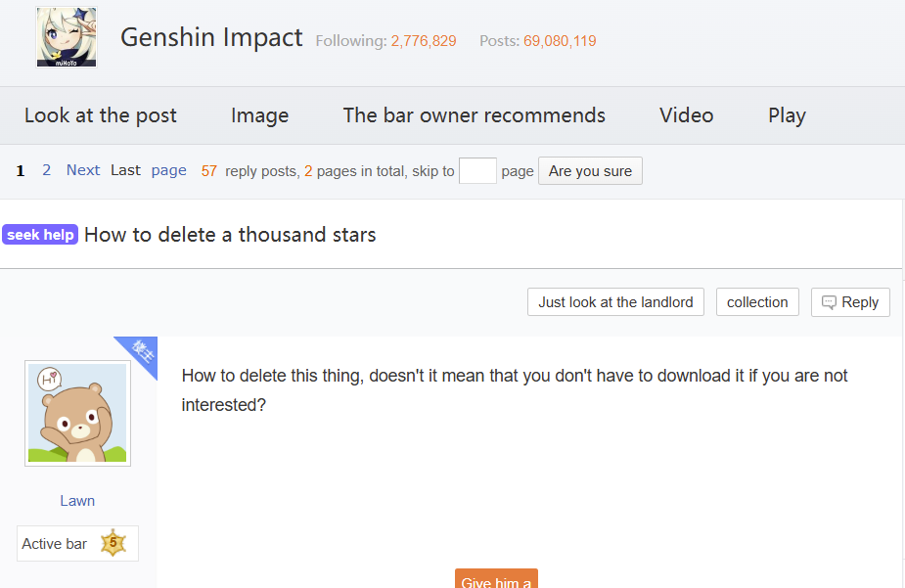Image resolution: width=905 pixels, height=588 pixels.
Task: Open poster's bear avatar profile
Action: click(77, 413)
